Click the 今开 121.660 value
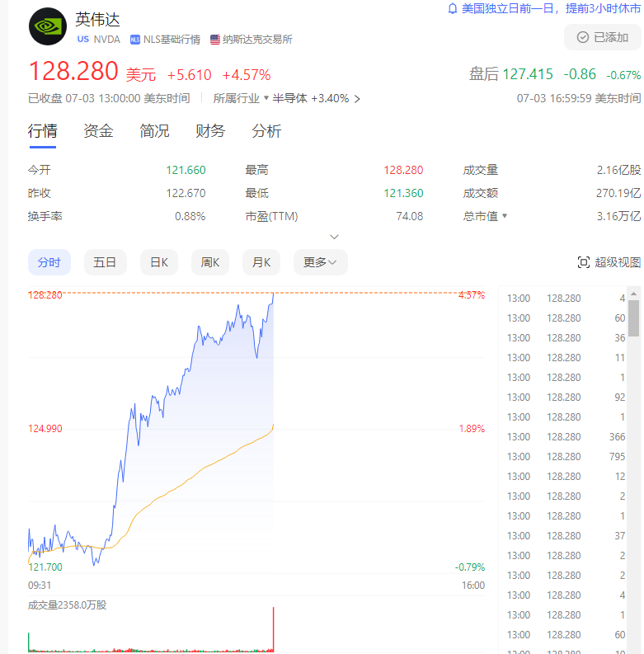Viewport: 644px width, 654px height. pos(186,170)
